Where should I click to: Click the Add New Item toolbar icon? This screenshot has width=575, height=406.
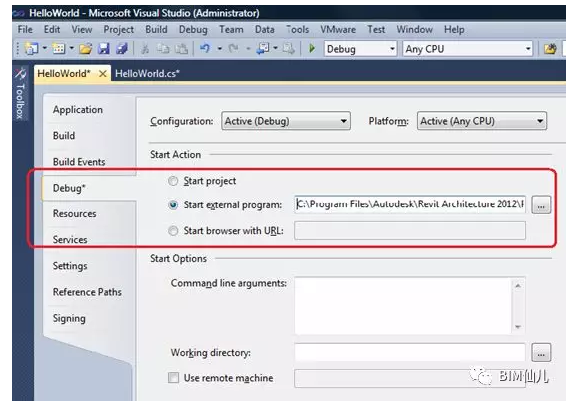point(59,48)
